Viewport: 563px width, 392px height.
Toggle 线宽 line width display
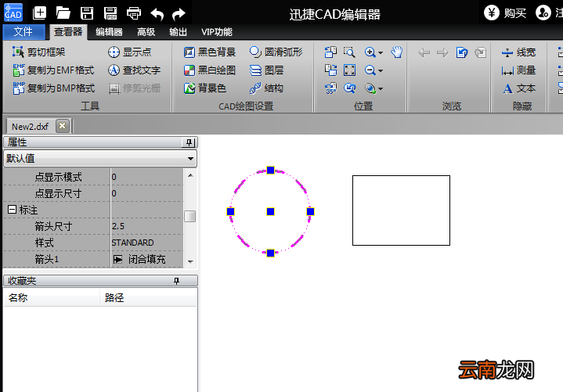click(x=518, y=52)
